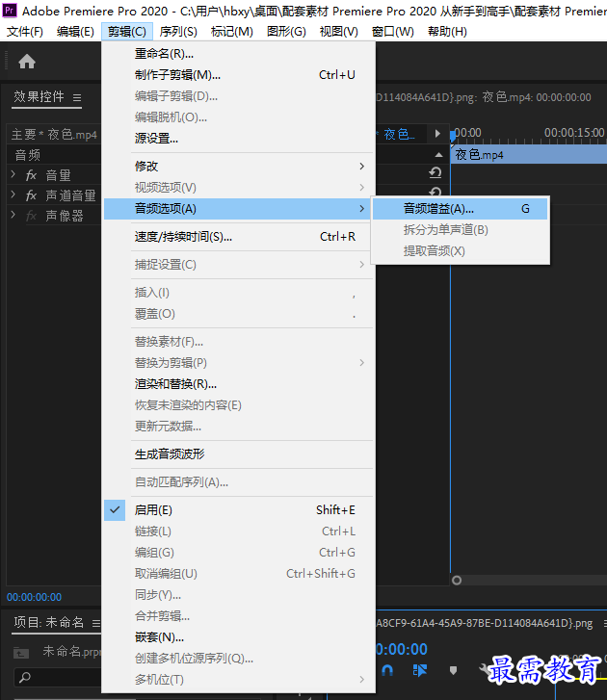Open the 帮助(H) menu
Image resolution: width=607 pixels, height=700 pixels.
(447, 32)
